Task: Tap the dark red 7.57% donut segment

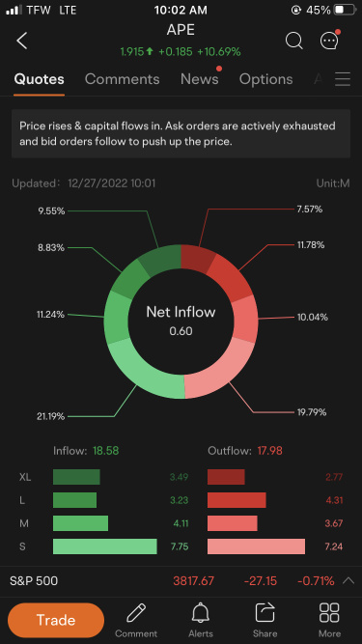Action: [196, 259]
